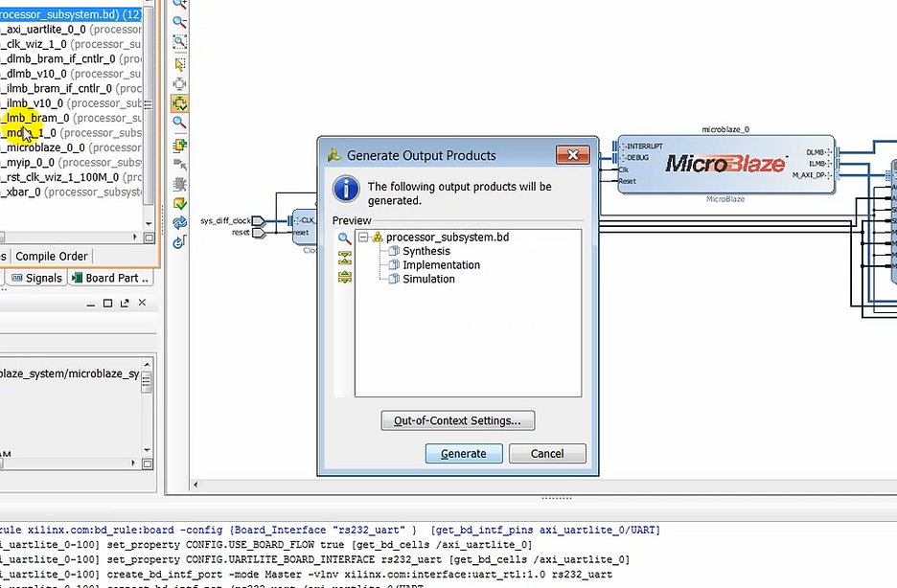Activate the pointer selection tool
897x588 pixels.
179,61
